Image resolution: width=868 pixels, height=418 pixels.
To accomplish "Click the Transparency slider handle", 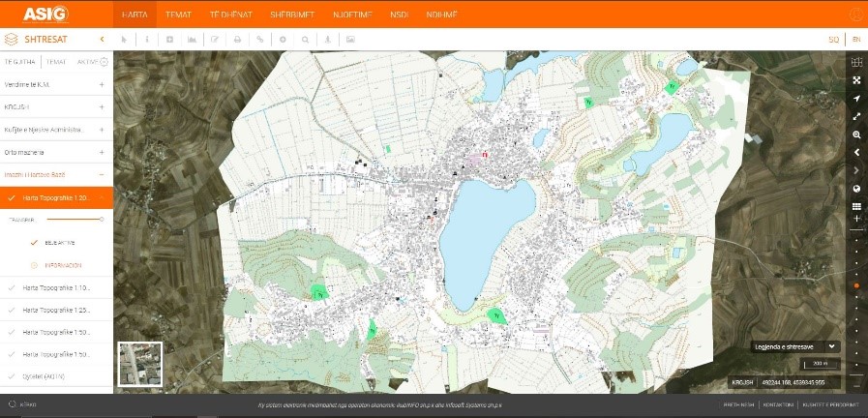I will coord(102,220).
